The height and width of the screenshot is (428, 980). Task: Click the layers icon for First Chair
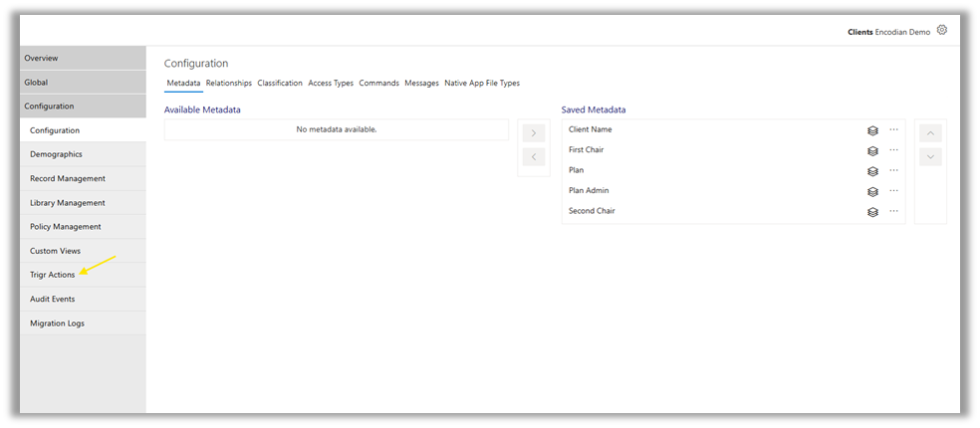pyautogui.click(x=872, y=150)
